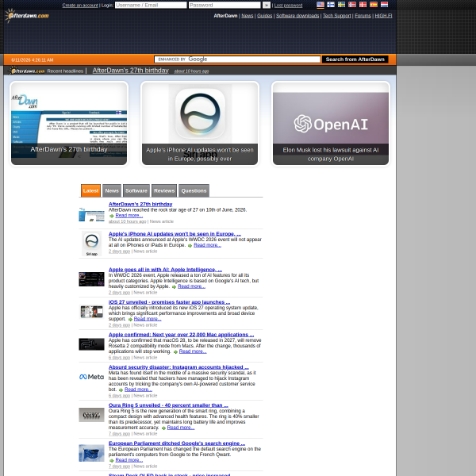Image resolution: width=476 pixels, height=476 pixels.
Task: Open Apple's iPhone AI updates article title
Action: [175, 234]
